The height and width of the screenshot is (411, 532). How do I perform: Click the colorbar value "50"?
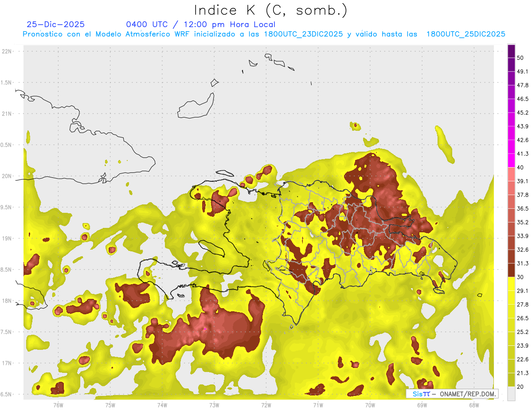520,58
